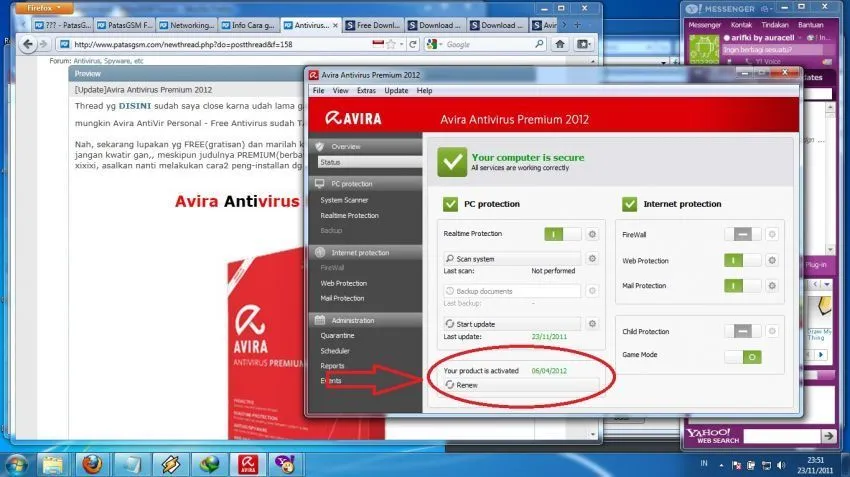
Task: Open Realtime Protection settings gear
Action: 592,234
